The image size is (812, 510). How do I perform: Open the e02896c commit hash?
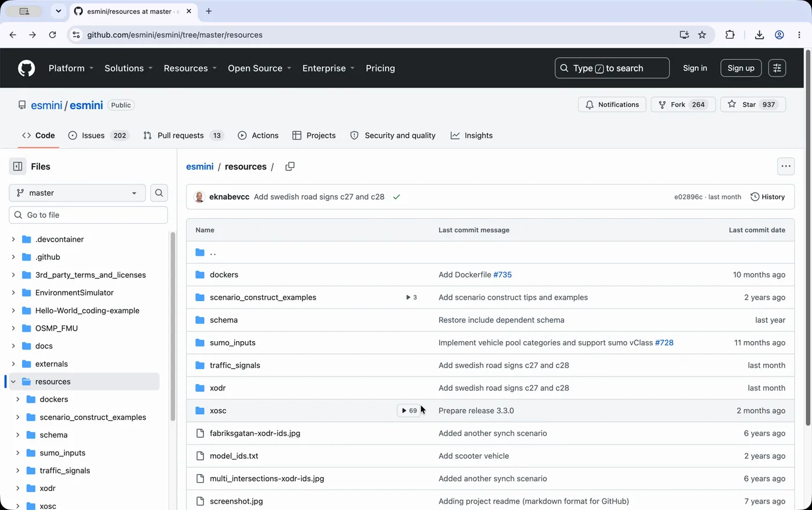tap(688, 197)
